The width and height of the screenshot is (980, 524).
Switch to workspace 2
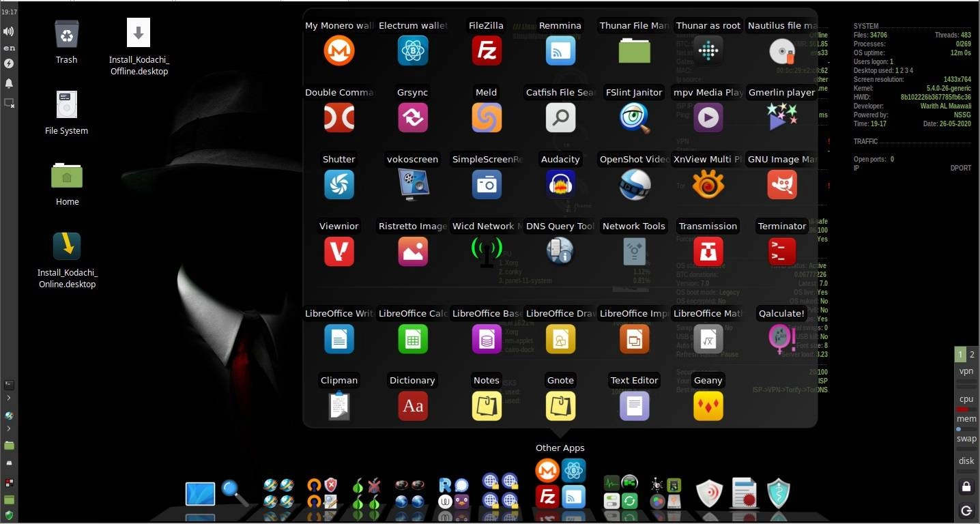click(972, 354)
